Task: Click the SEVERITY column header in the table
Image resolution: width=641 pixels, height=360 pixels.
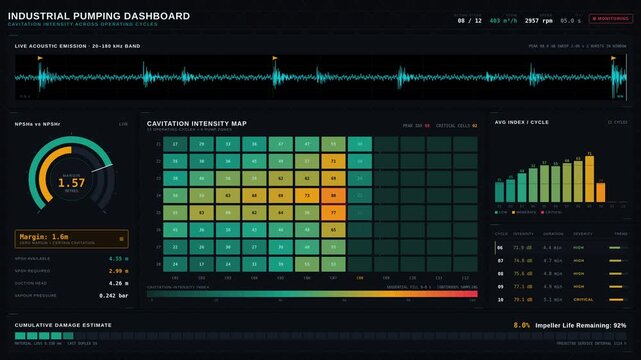Action: tap(583, 234)
